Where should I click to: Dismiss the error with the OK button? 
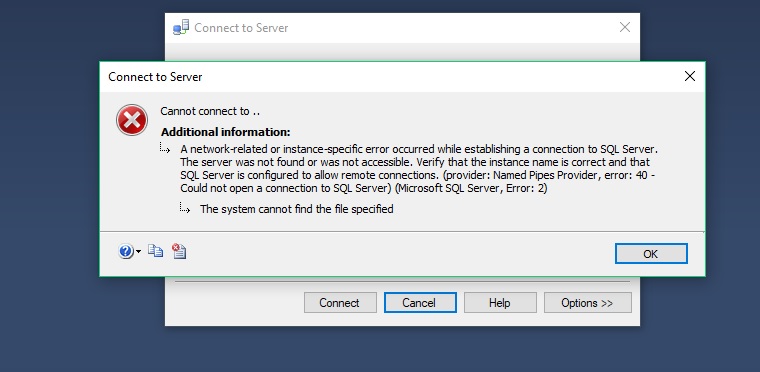coord(651,254)
